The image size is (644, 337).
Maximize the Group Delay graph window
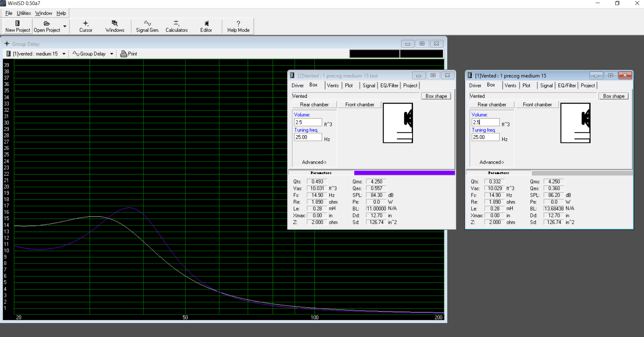(422, 44)
